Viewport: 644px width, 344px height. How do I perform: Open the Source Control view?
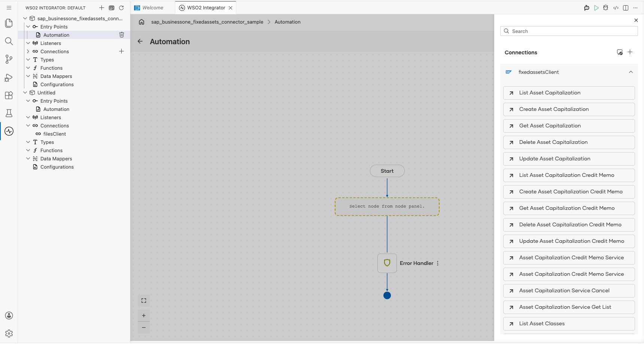[x=9, y=59]
